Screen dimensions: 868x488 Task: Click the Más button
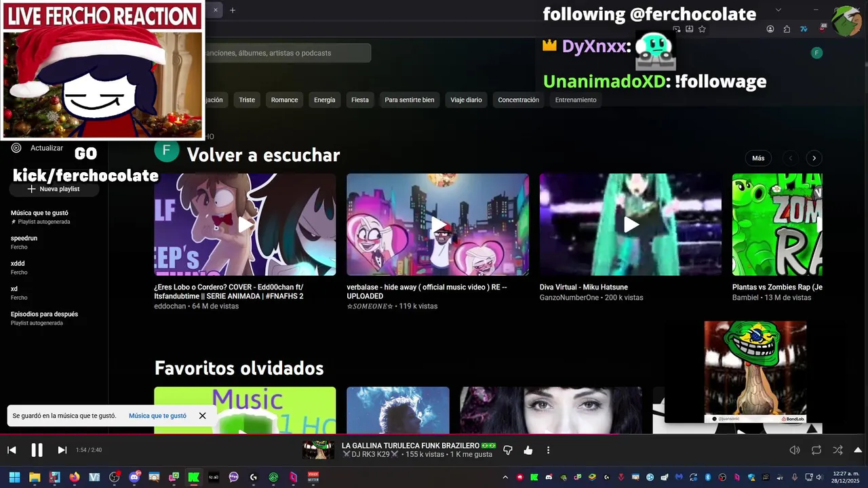pyautogui.click(x=758, y=158)
